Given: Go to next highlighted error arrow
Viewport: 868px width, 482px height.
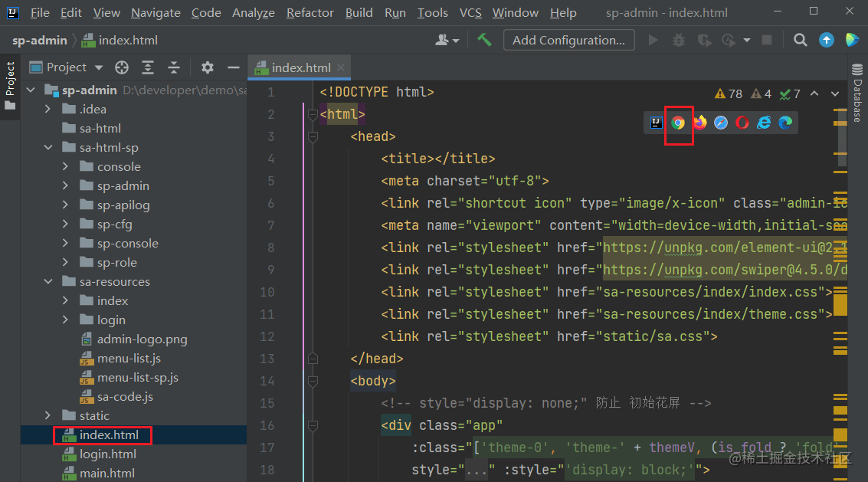Looking at the screenshot, I should pos(835,93).
